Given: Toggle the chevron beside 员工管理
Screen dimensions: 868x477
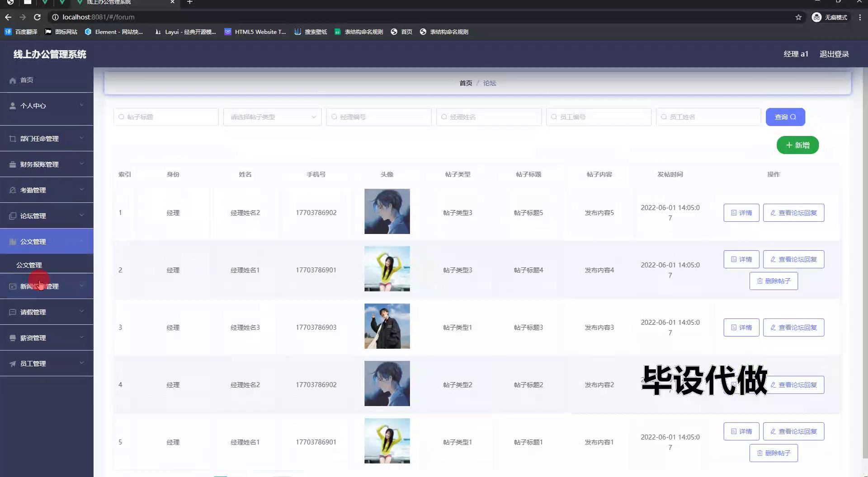Looking at the screenshot, I should point(82,363).
